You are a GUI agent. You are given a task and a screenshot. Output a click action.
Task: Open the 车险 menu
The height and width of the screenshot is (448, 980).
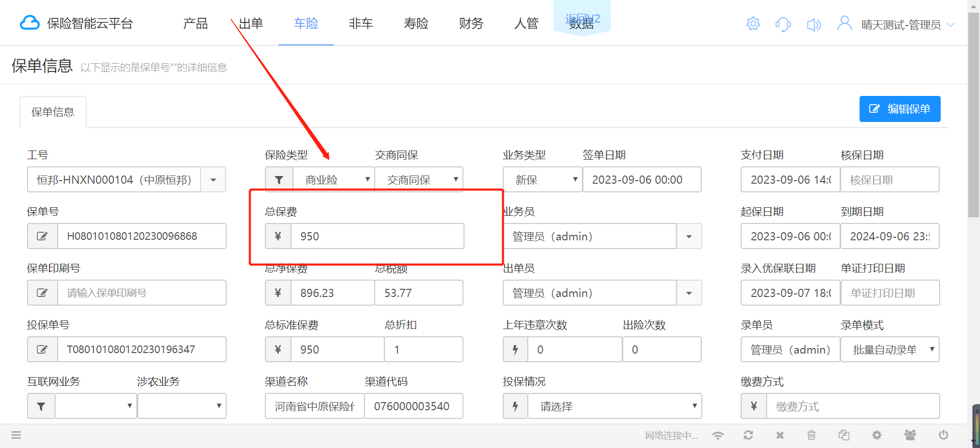point(306,23)
